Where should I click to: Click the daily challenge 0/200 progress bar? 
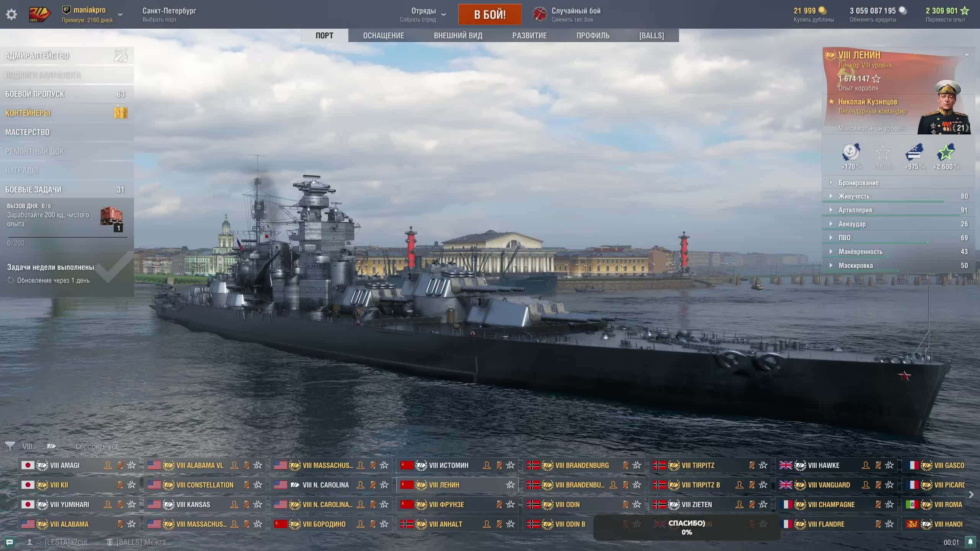(x=67, y=237)
